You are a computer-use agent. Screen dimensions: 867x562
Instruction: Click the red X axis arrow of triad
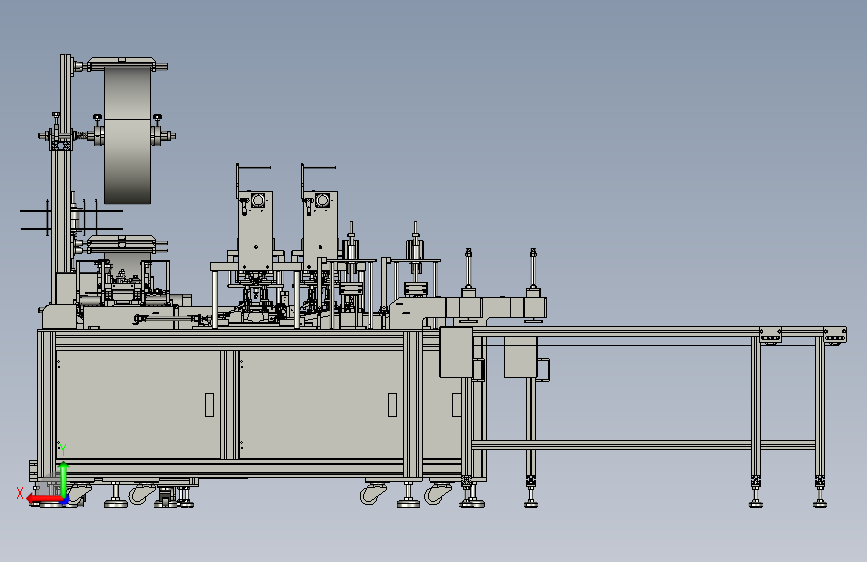coord(44,499)
